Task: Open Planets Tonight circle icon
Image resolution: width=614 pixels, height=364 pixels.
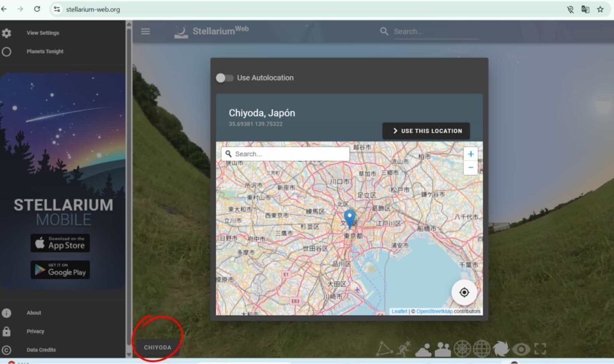Action: tap(6, 52)
